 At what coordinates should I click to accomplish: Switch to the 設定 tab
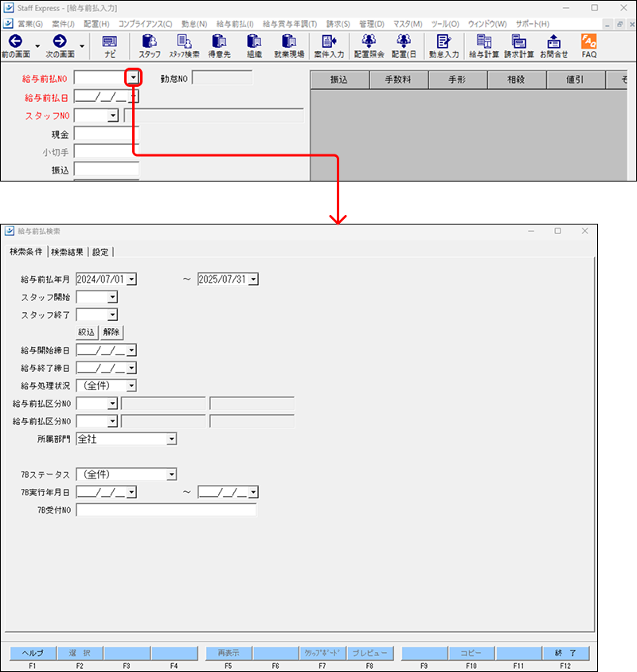tap(101, 252)
